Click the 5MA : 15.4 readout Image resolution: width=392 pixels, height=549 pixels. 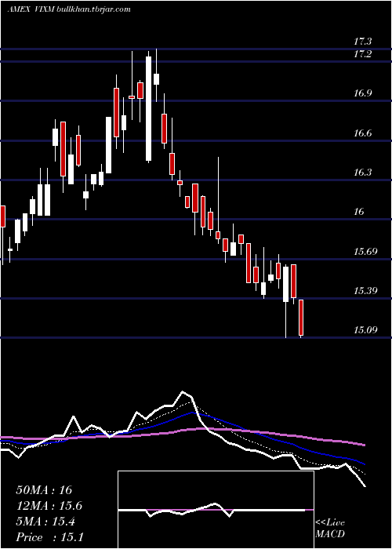pyautogui.click(x=45, y=522)
